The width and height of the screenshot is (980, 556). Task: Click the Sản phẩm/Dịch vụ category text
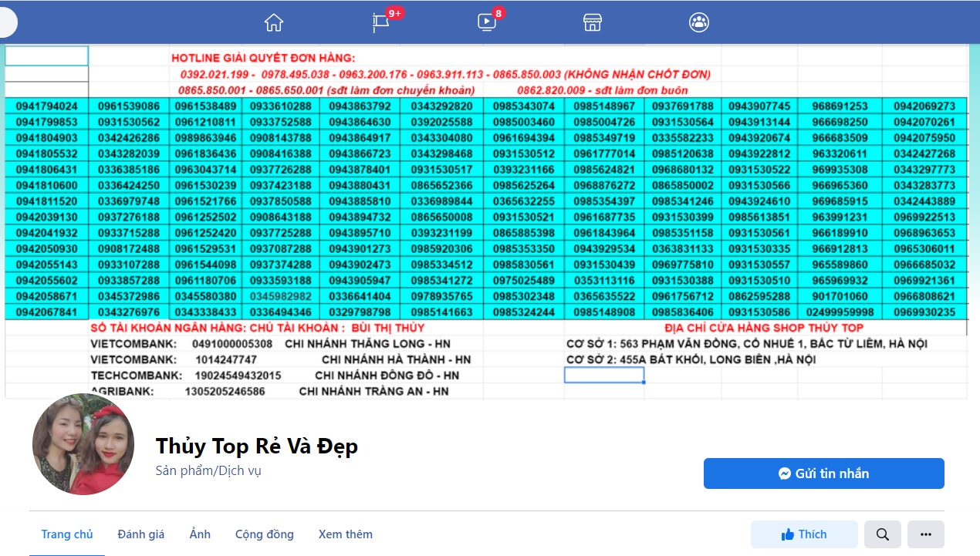[208, 470]
